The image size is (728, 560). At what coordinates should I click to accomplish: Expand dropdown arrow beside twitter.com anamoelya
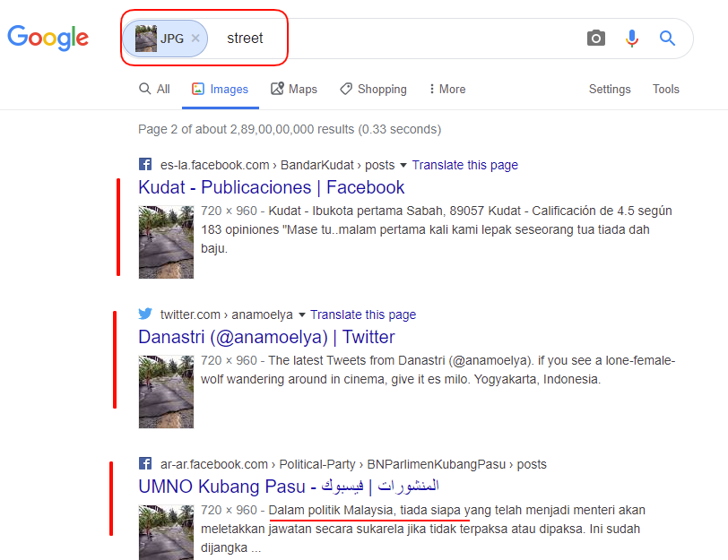302,315
